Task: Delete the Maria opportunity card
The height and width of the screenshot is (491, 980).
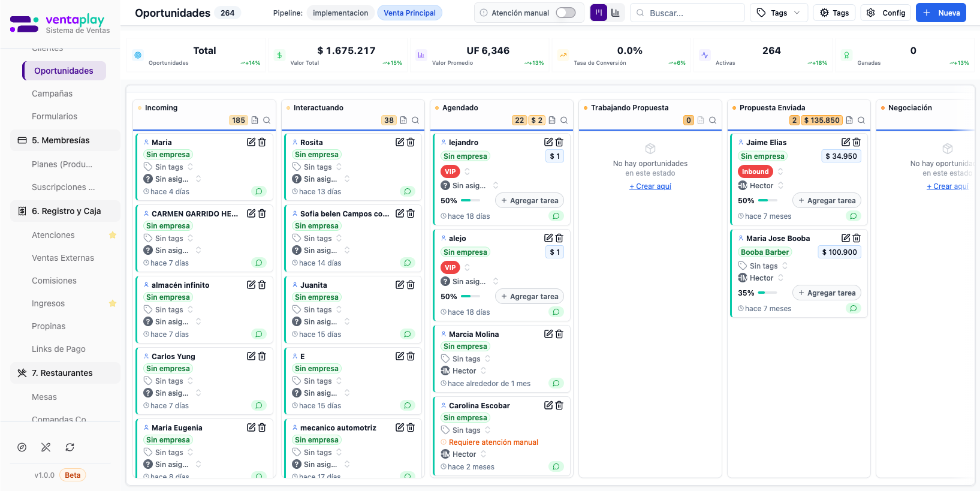Action: coord(262,142)
